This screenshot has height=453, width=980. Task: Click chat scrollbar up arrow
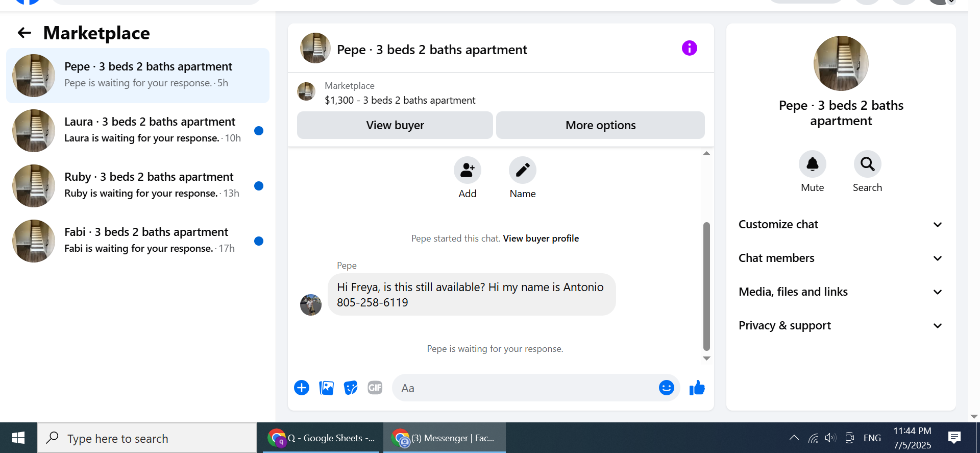point(706,153)
